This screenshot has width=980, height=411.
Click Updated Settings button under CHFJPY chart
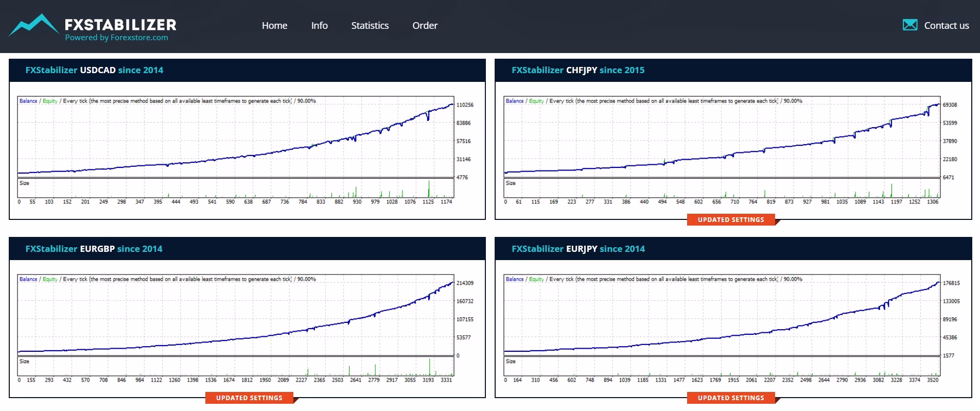731,220
